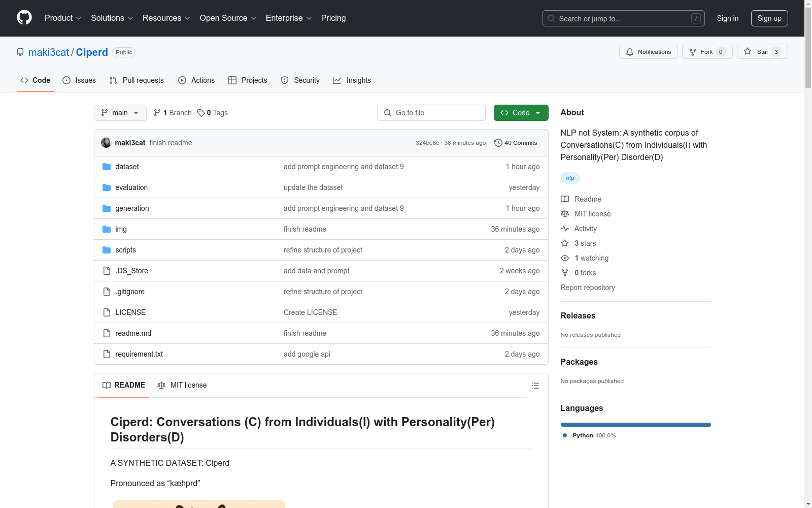Click the scripts folder icon
This screenshot has width=812, height=508.
coord(107,250)
